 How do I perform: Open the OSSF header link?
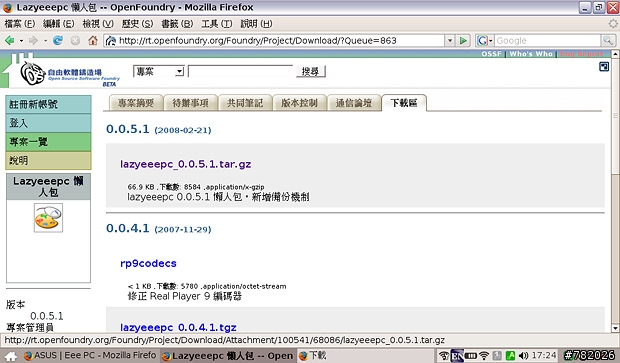tap(491, 54)
